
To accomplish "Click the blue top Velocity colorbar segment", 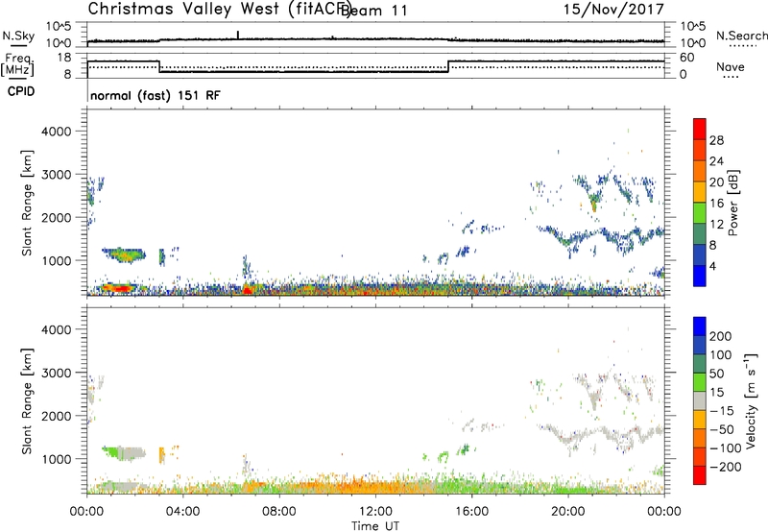I will click(700, 326).
